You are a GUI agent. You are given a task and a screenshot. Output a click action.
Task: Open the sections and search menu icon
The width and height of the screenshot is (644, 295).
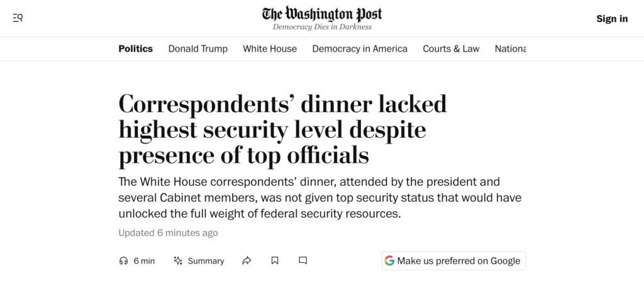coord(18,18)
